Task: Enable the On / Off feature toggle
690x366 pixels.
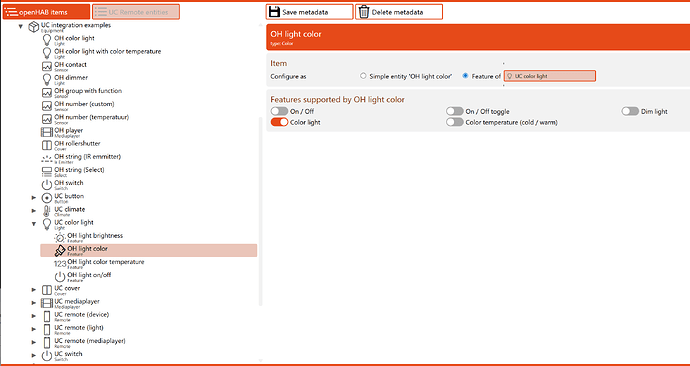Action: tap(279, 111)
